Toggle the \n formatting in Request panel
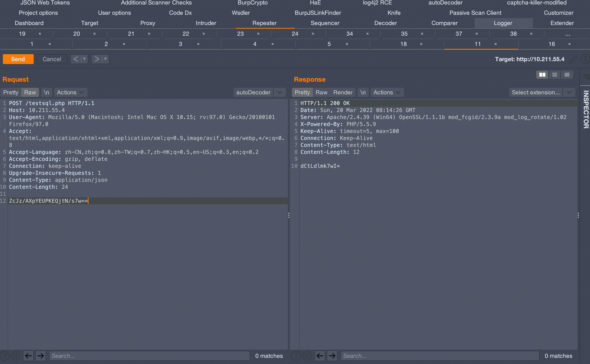The image size is (590, 364). pos(46,92)
